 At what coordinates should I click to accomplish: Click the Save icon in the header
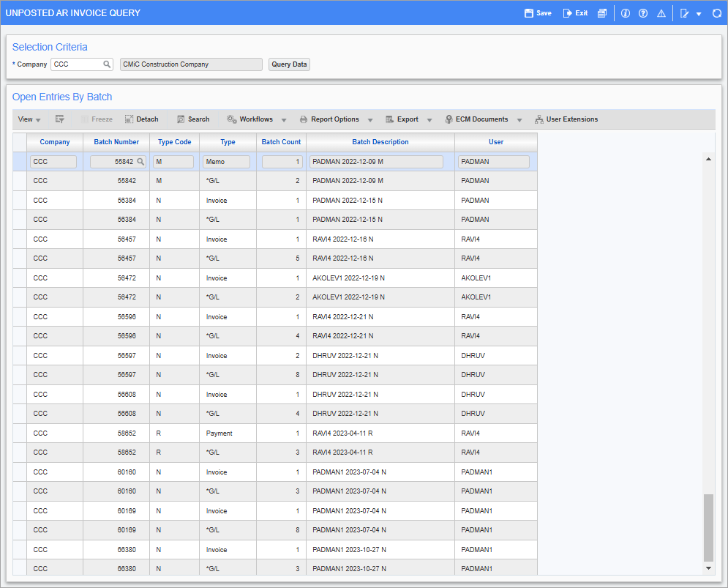[x=538, y=12]
